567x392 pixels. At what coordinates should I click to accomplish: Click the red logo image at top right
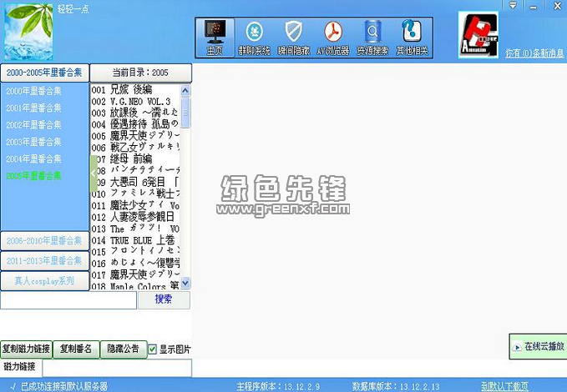point(478,38)
